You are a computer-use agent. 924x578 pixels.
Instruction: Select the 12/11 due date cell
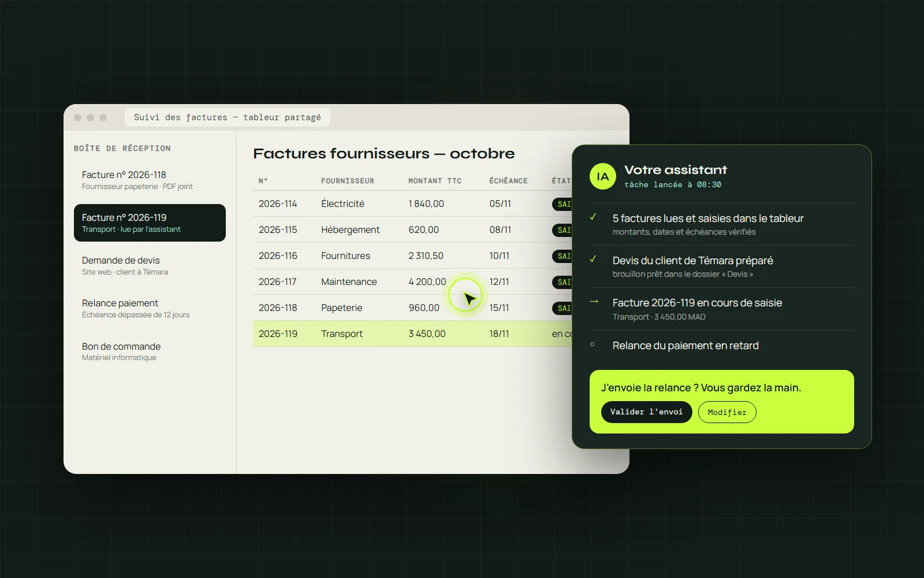(500, 281)
